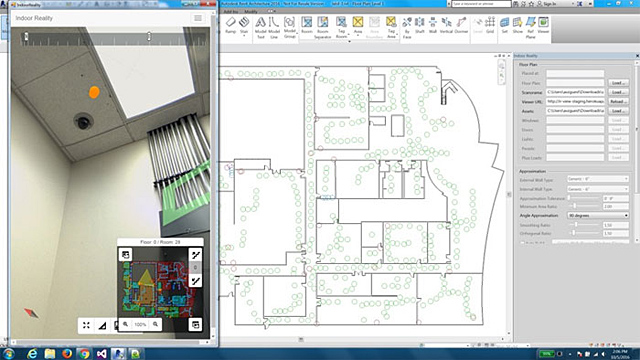Click fullscreen icon in Indoor Reality viewer

point(86,325)
